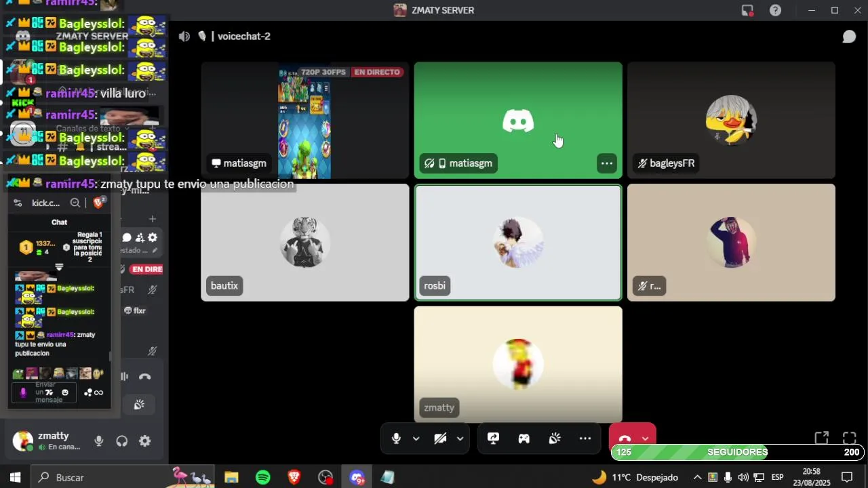This screenshot has height=488, width=868.
Task: Open more call options ellipsis
Action: (x=585, y=439)
